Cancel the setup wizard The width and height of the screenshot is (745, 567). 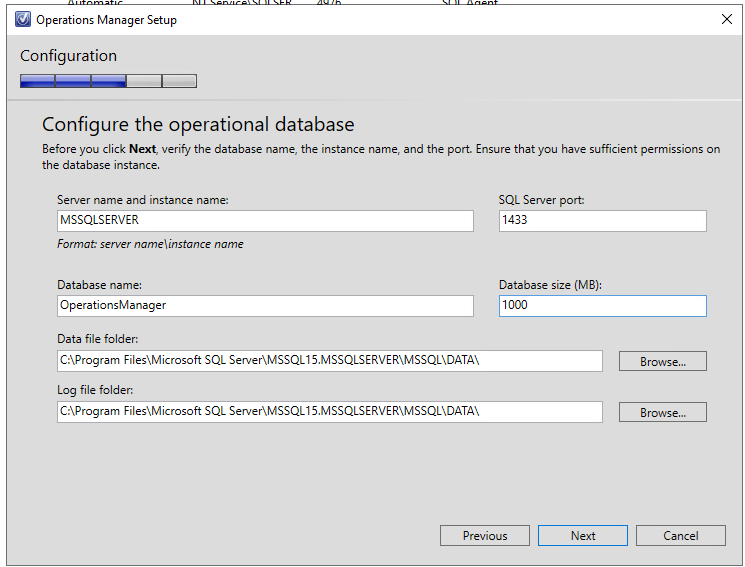pos(680,536)
